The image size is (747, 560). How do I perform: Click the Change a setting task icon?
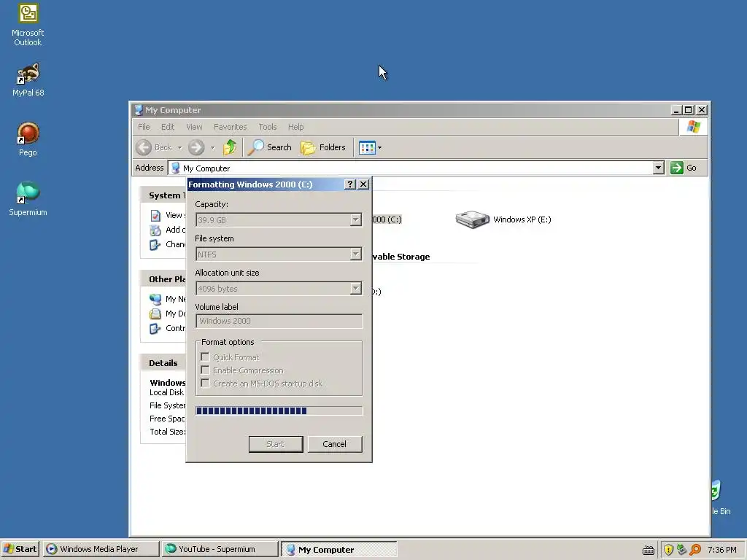[155, 245]
